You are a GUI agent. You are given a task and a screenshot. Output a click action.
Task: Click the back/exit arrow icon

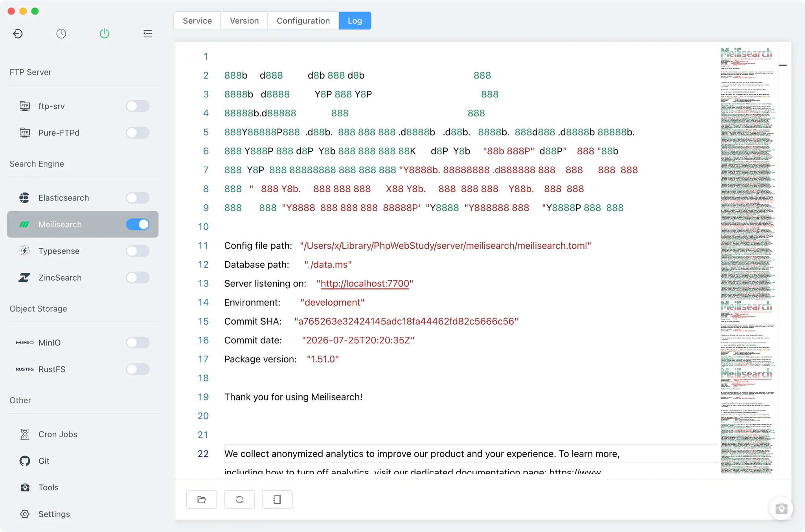pyautogui.click(x=18, y=33)
